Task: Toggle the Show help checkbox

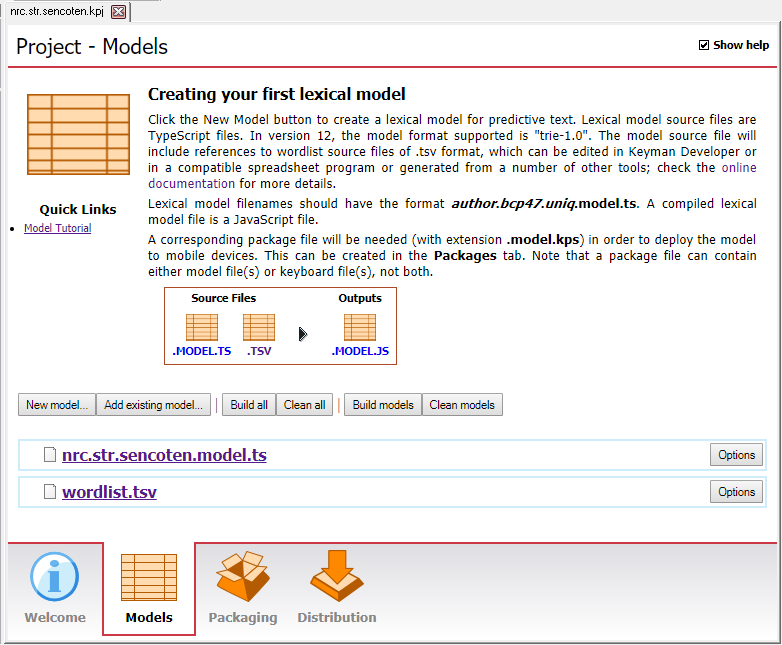Action: click(x=704, y=45)
